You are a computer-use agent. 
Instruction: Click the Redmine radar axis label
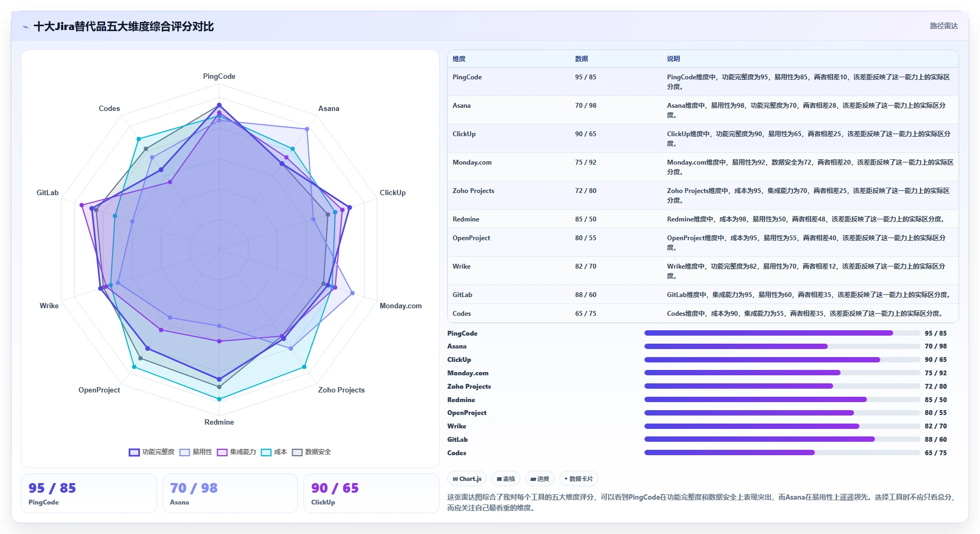click(219, 422)
